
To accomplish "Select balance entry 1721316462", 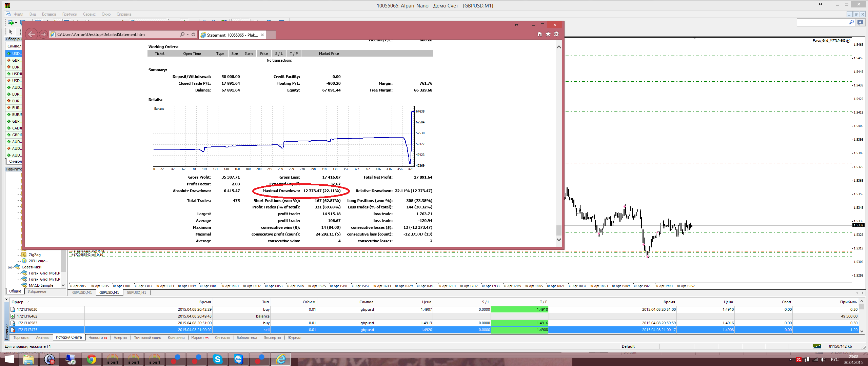I will click(x=434, y=316).
